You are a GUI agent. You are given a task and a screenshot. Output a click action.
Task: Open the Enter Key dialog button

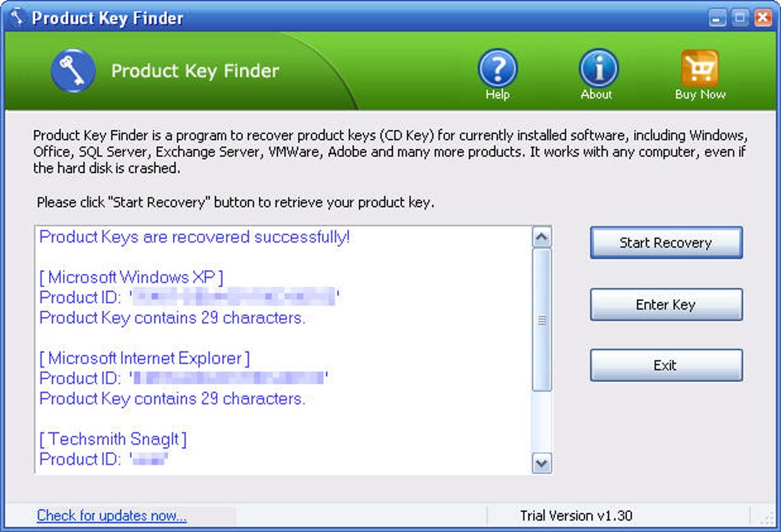point(666,305)
